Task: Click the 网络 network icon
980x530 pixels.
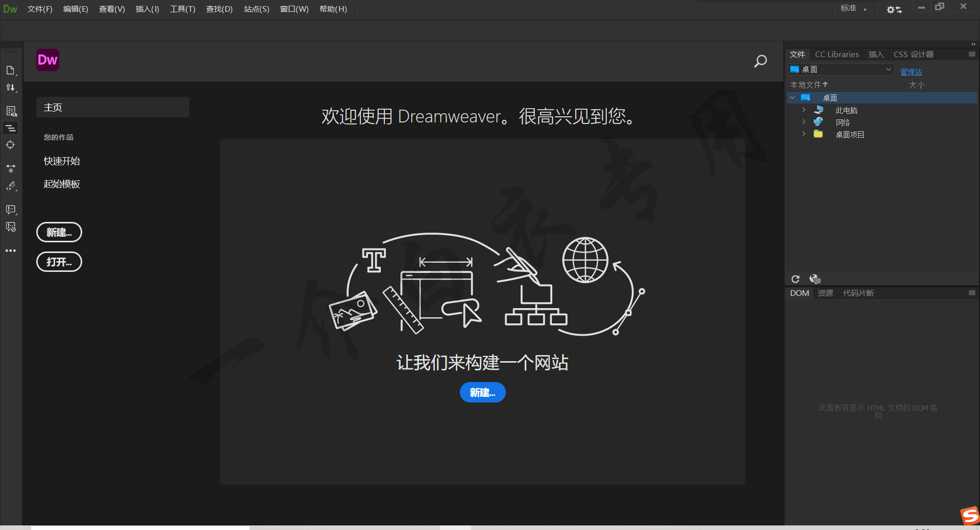Action: point(818,122)
